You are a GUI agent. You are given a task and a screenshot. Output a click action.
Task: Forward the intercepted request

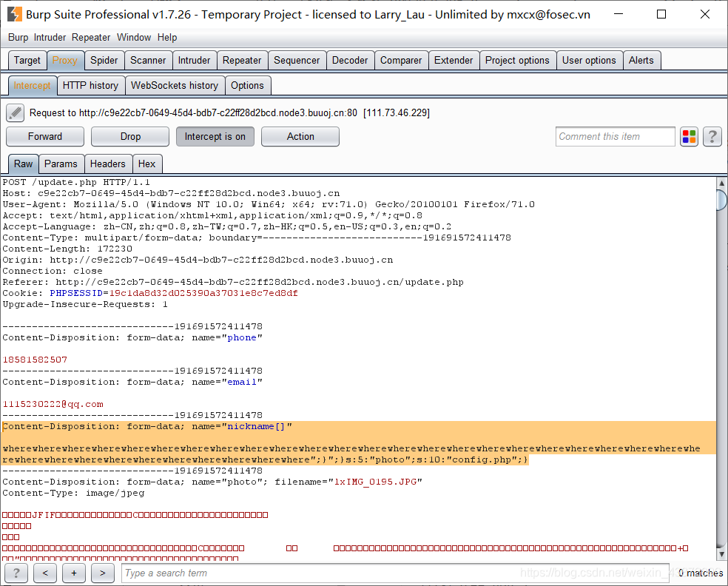point(45,137)
